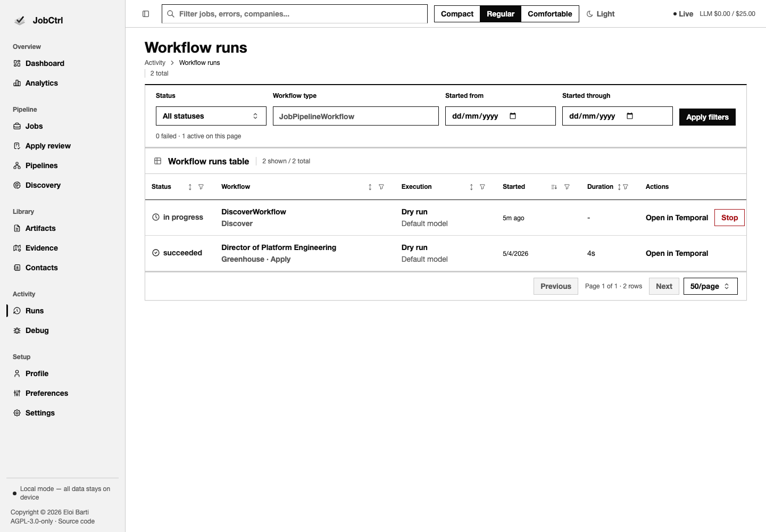Image resolution: width=766 pixels, height=532 pixels.
Task: Filter the Execution column
Action: (x=482, y=187)
